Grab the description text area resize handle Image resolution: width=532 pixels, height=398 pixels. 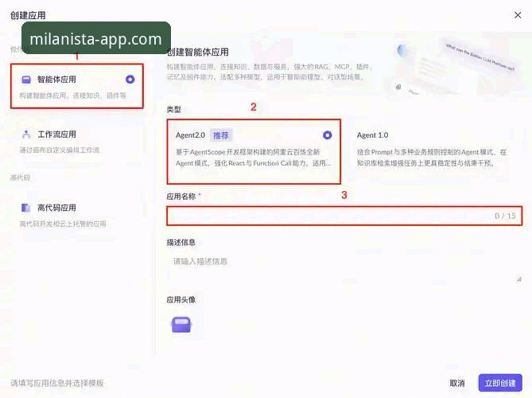[x=519, y=279]
